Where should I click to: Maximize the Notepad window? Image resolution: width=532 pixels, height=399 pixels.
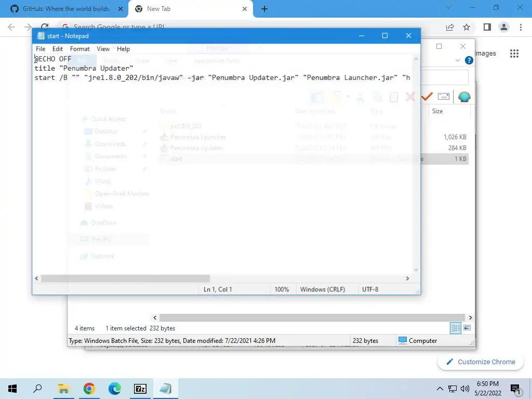(385, 36)
